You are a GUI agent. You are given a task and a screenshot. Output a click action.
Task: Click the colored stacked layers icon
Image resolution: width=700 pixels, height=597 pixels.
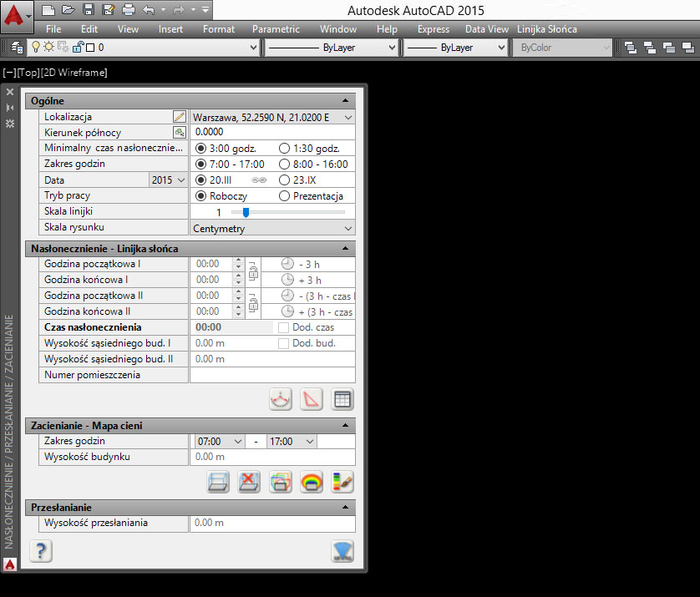click(x=281, y=482)
